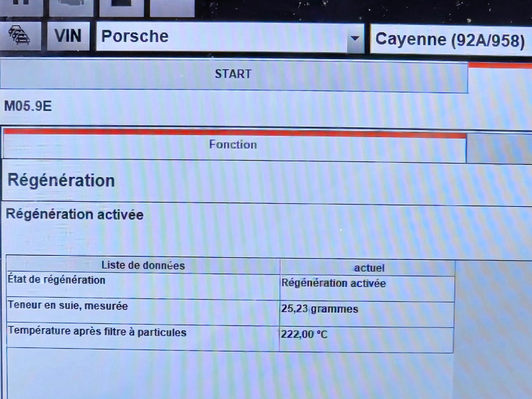
Task: Click the actuel column header
Action: click(x=368, y=268)
